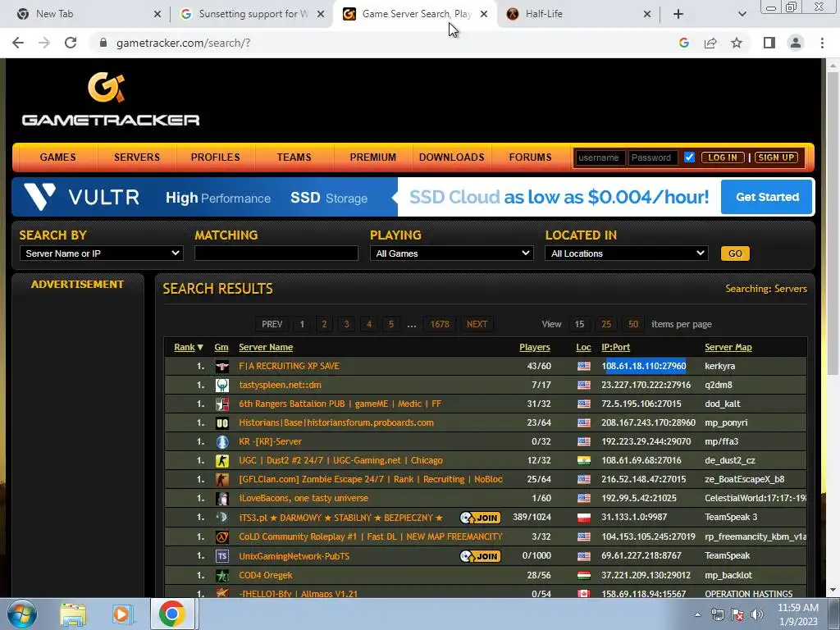Click the GO search button

pos(735,253)
